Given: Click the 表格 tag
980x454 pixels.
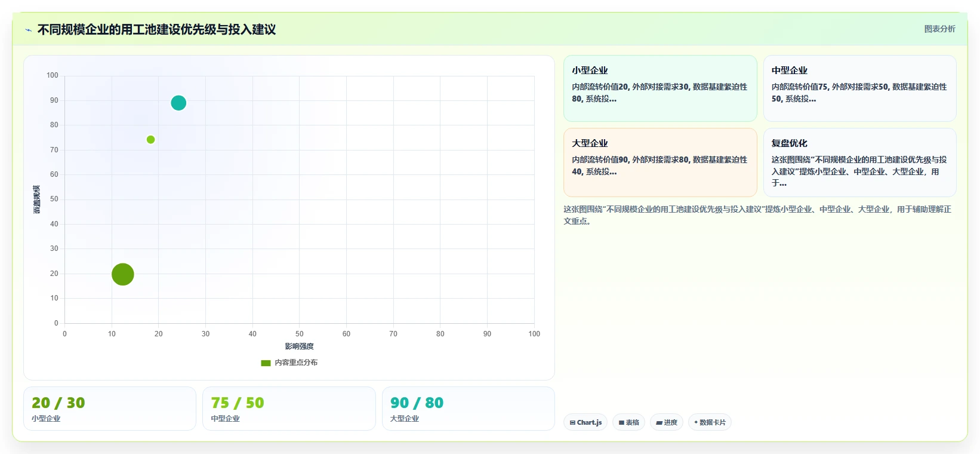Looking at the screenshot, I should pyautogui.click(x=628, y=422).
